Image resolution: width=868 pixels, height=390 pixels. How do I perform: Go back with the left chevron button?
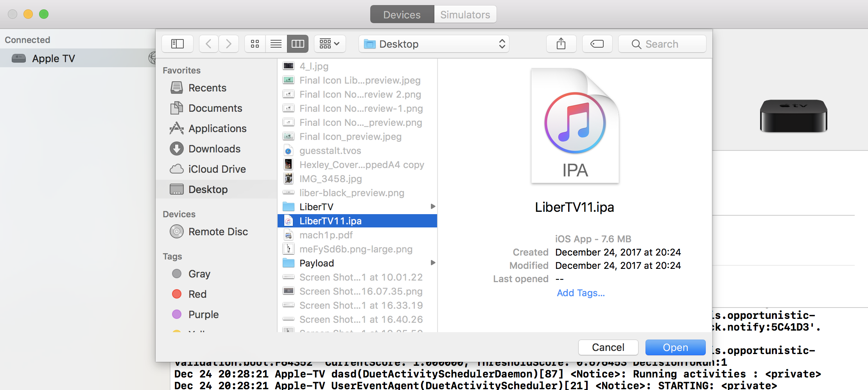click(x=209, y=44)
